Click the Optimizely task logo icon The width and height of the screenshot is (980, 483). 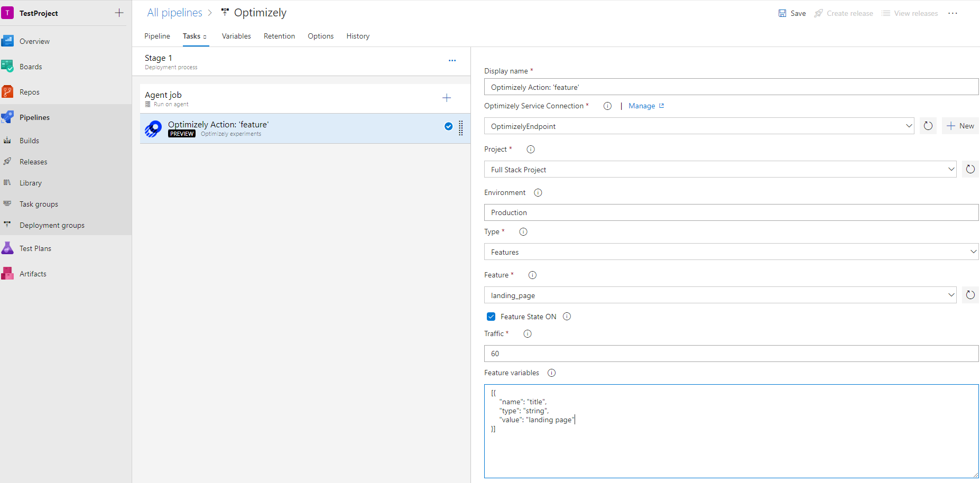click(x=153, y=128)
